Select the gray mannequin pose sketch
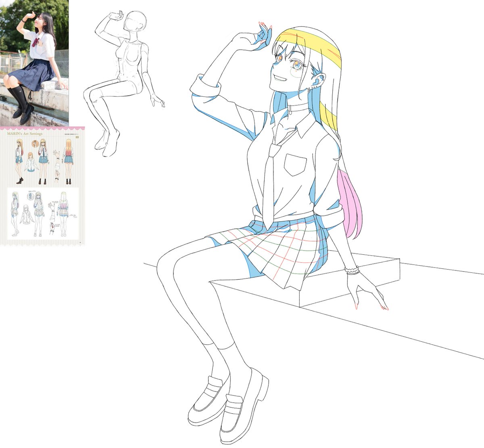This screenshot has height=448, width=484. coord(124,84)
